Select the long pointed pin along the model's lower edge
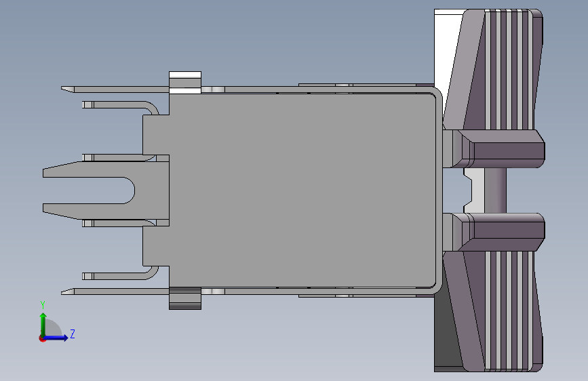This screenshot has height=381, width=588. click(115, 292)
